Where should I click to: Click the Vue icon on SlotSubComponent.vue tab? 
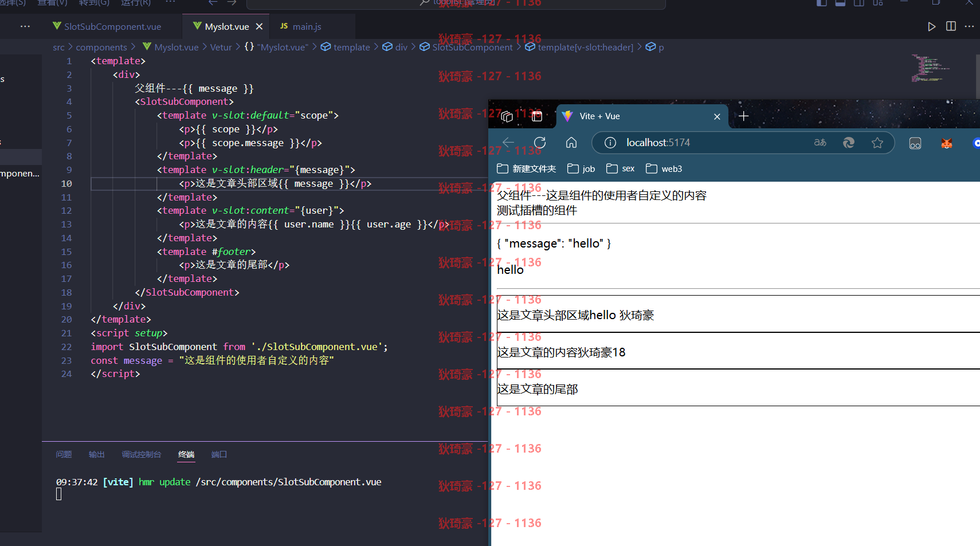coord(57,26)
